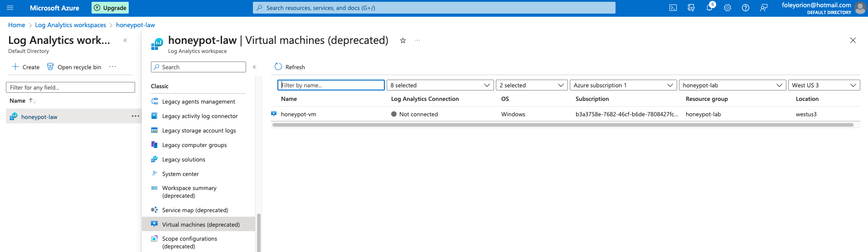Click the Upgrade button
This screenshot has width=868, height=252.
click(x=110, y=8)
